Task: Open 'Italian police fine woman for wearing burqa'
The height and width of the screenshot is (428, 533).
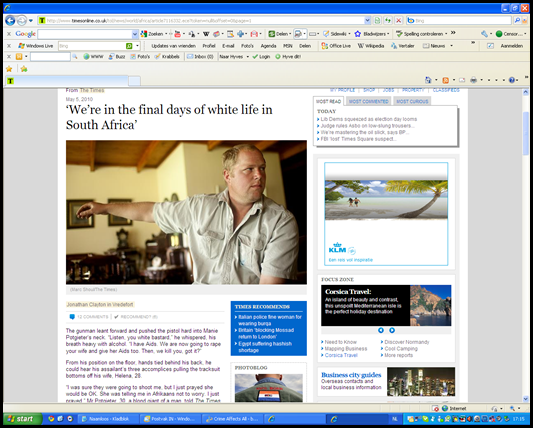Action: click(x=270, y=320)
